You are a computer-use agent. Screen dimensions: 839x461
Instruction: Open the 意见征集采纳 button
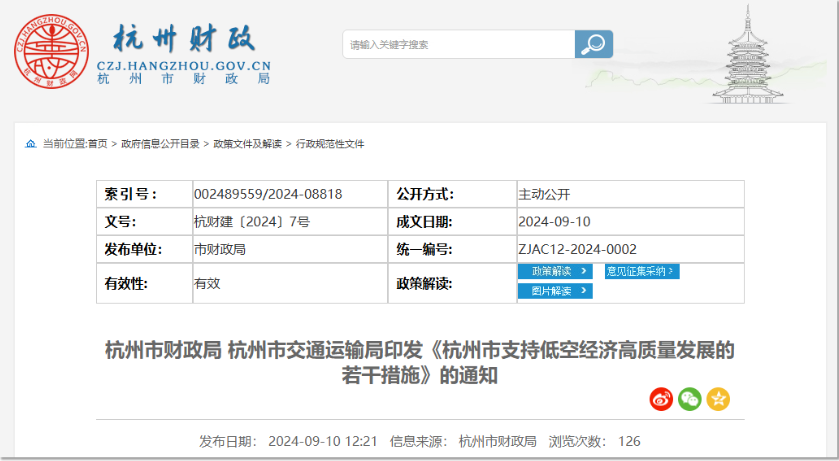642,271
